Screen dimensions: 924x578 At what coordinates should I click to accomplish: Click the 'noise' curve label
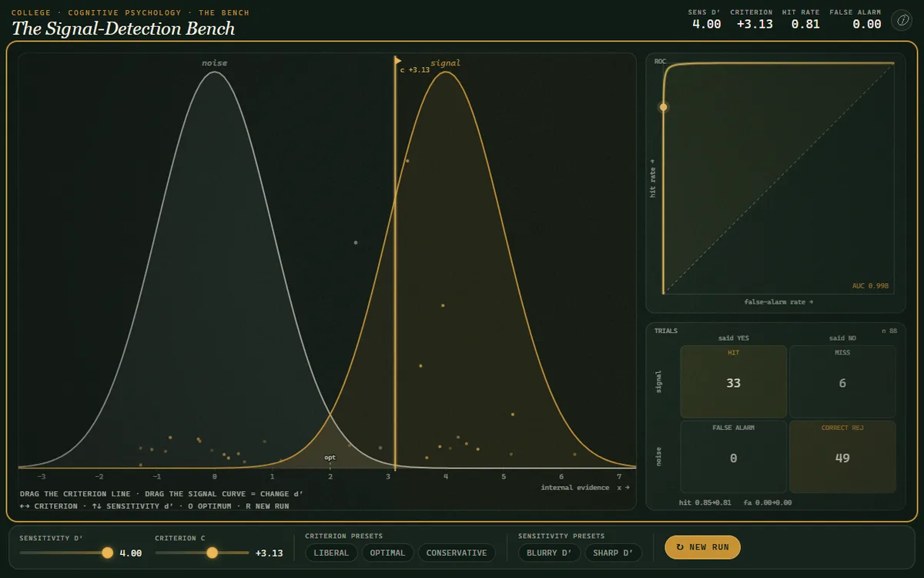click(x=215, y=63)
